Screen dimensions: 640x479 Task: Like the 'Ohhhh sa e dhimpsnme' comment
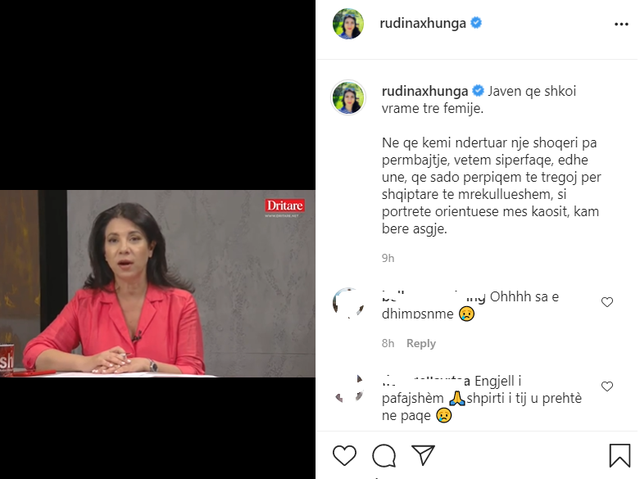607,302
